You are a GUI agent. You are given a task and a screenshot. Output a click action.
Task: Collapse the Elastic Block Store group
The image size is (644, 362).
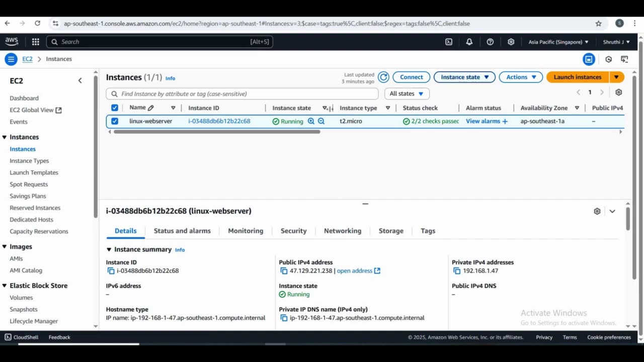pyautogui.click(x=5, y=286)
